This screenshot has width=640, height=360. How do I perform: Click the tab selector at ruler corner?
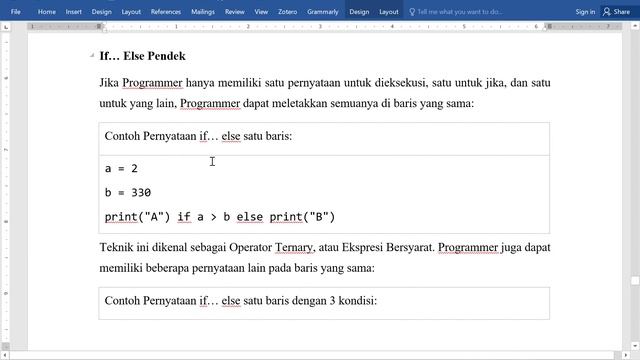click(x=6, y=27)
